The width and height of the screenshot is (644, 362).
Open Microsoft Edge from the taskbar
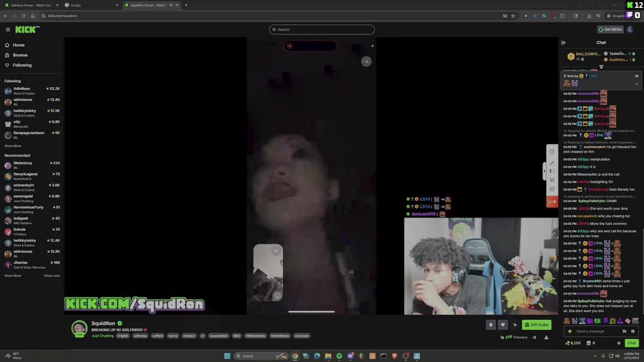click(317, 356)
